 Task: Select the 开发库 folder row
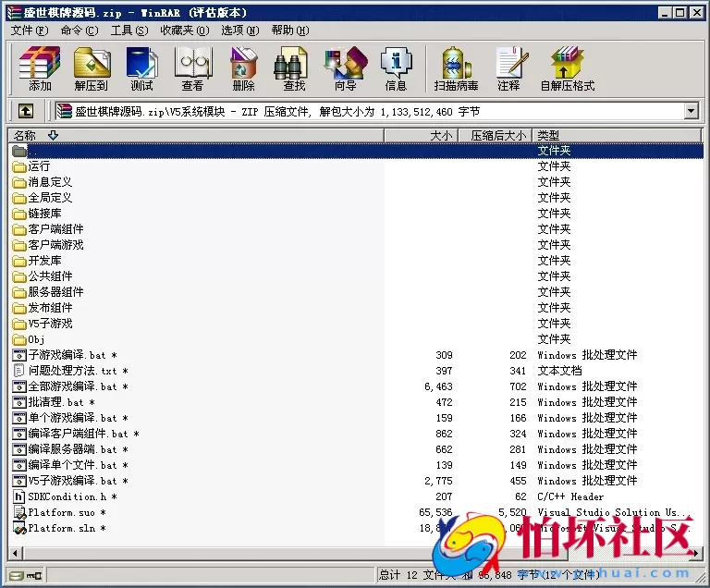point(356,261)
